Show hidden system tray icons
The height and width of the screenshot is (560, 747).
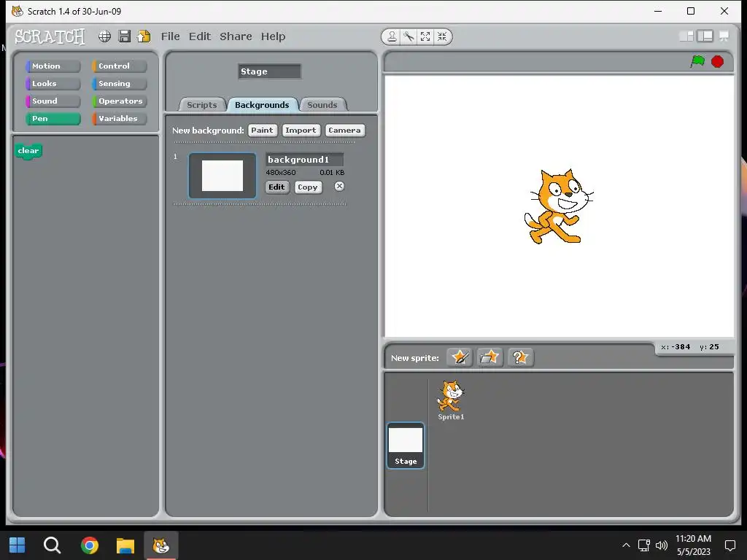click(x=626, y=545)
